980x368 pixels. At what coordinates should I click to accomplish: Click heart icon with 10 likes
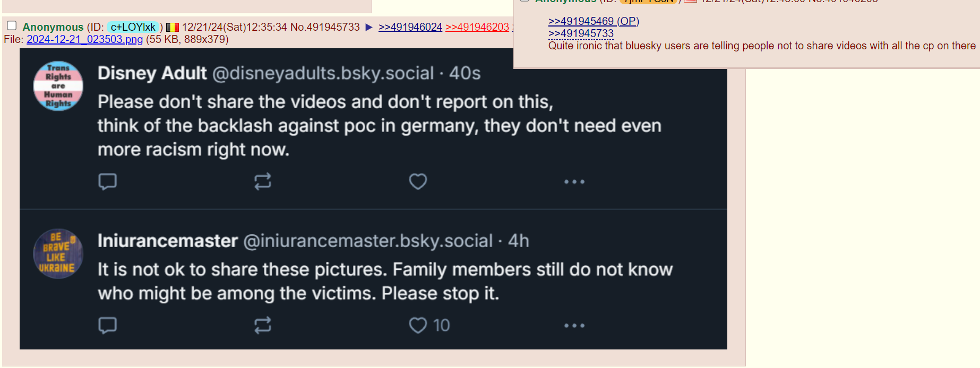418,325
